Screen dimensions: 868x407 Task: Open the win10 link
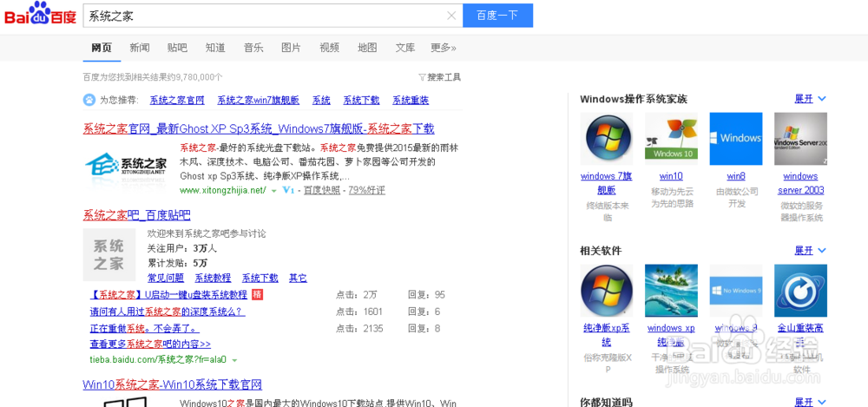click(671, 176)
